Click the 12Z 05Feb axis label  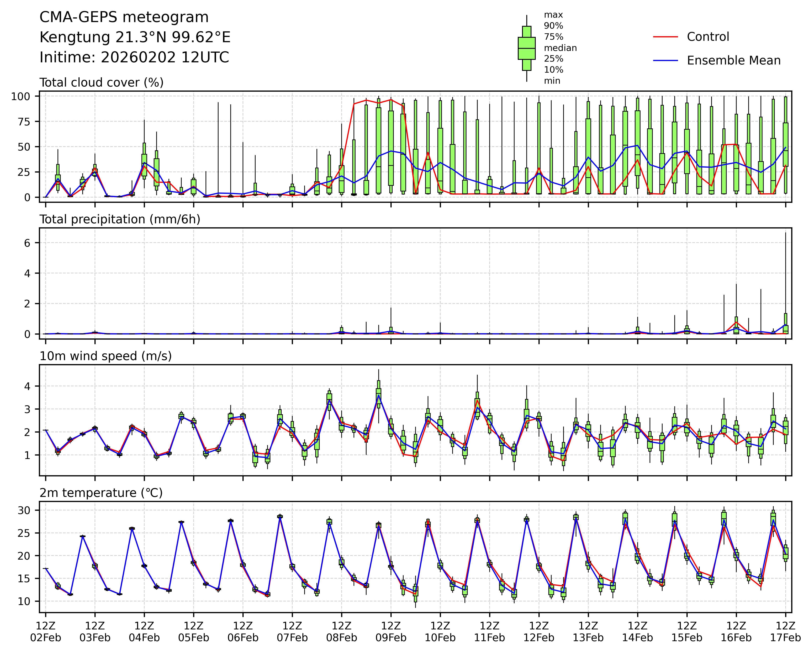[194, 632]
